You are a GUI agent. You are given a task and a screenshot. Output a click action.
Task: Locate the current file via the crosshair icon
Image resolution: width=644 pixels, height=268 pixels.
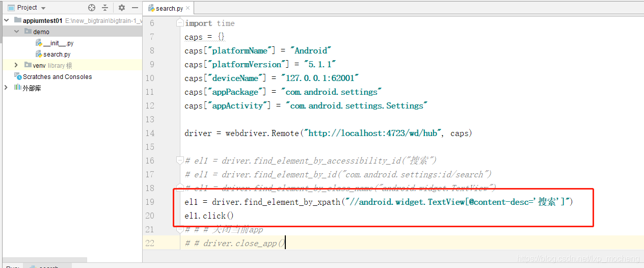[x=92, y=8]
